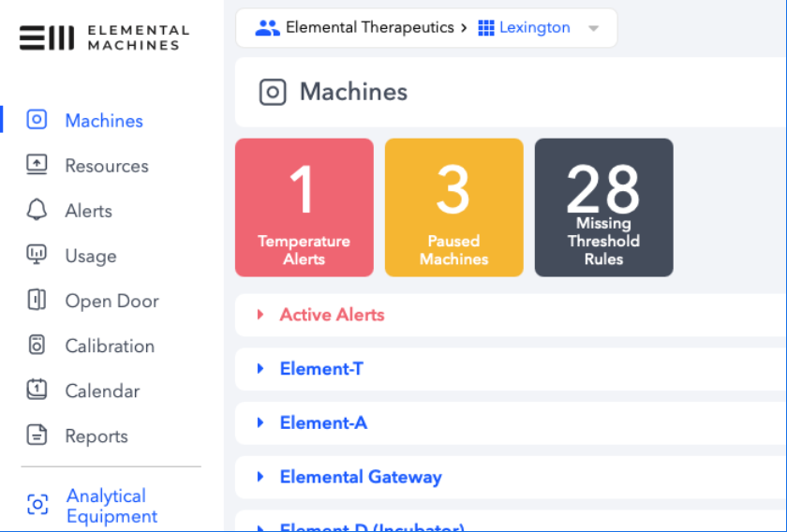Expand the Active Alerts section
This screenshot has width=787, height=532.
[x=260, y=315]
